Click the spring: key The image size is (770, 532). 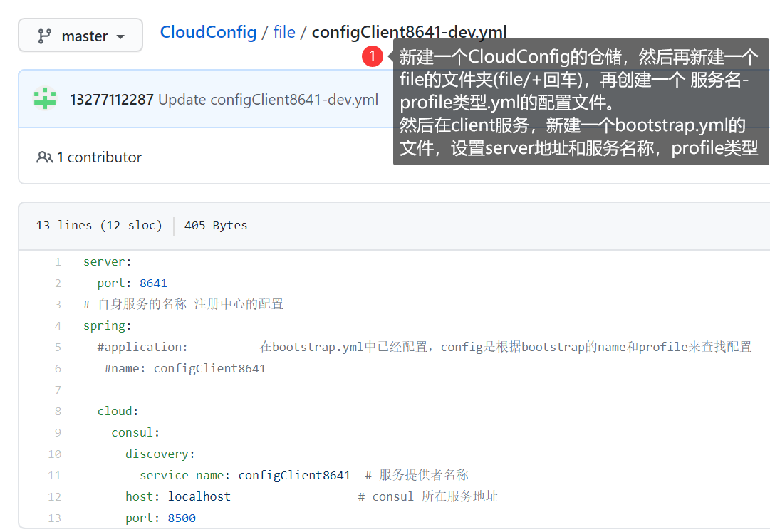click(108, 326)
